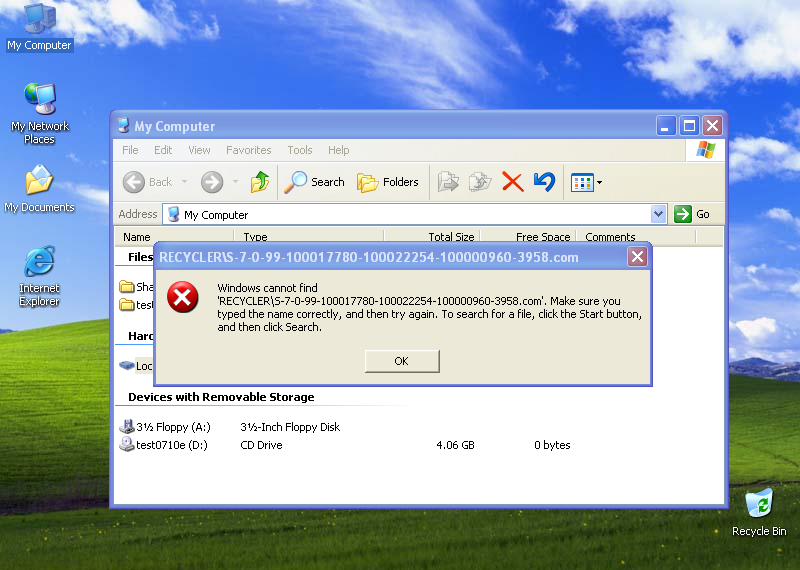The height and width of the screenshot is (570, 800).
Task: Open the View menu
Action: (x=199, y=150)
